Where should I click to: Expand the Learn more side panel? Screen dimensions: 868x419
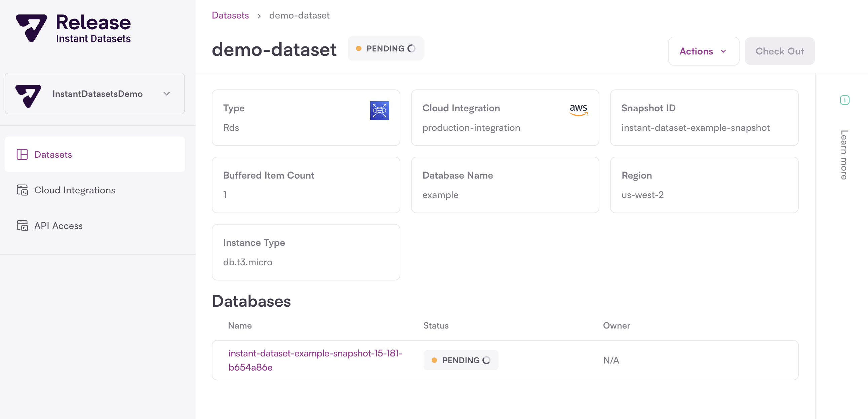click(844, 155)
